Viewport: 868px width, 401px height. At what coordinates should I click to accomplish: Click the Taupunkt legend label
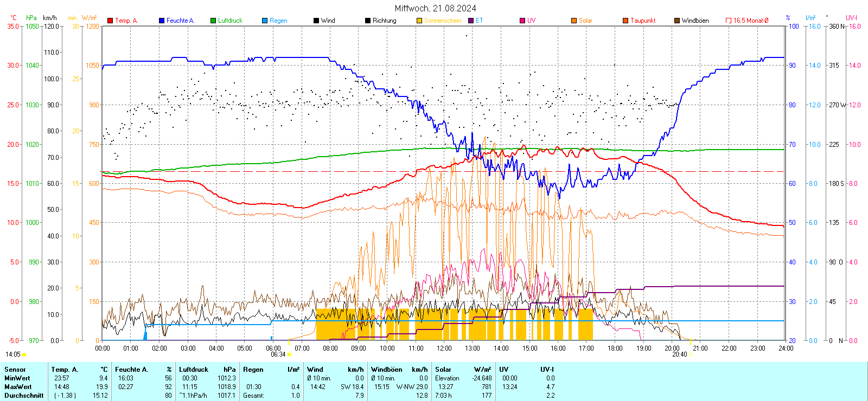(643, 21)
